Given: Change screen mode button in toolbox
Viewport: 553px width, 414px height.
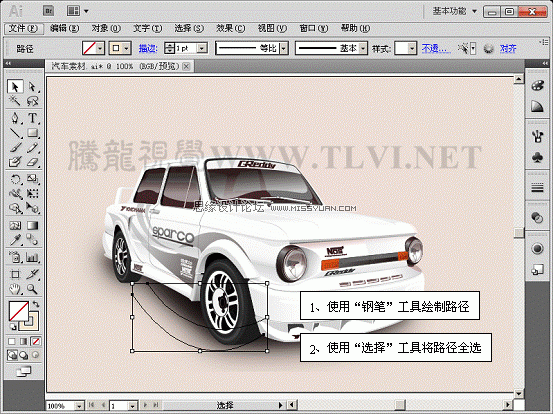Looking at the screenshot, I should tap(24, 372).
